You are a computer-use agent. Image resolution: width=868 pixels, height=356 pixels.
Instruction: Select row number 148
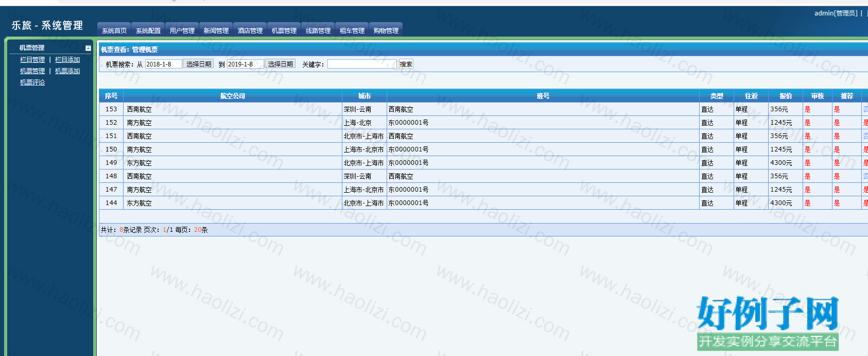111,176
